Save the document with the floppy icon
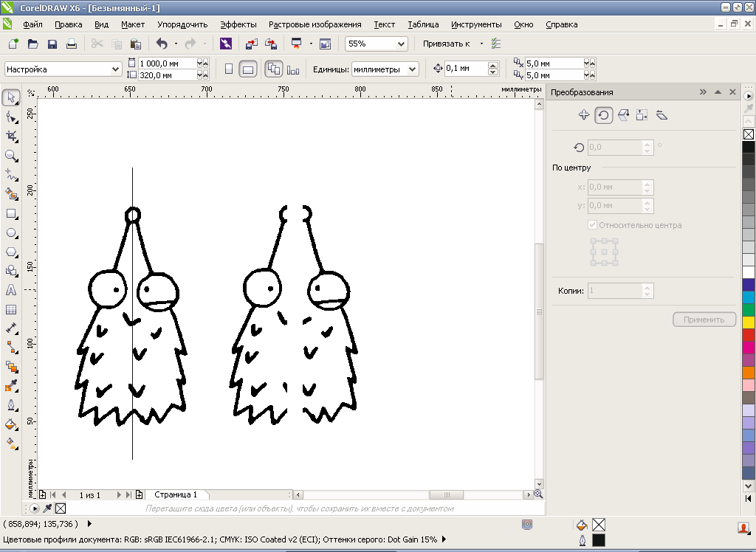Screen dimensions: 756x552 (52, 44)
